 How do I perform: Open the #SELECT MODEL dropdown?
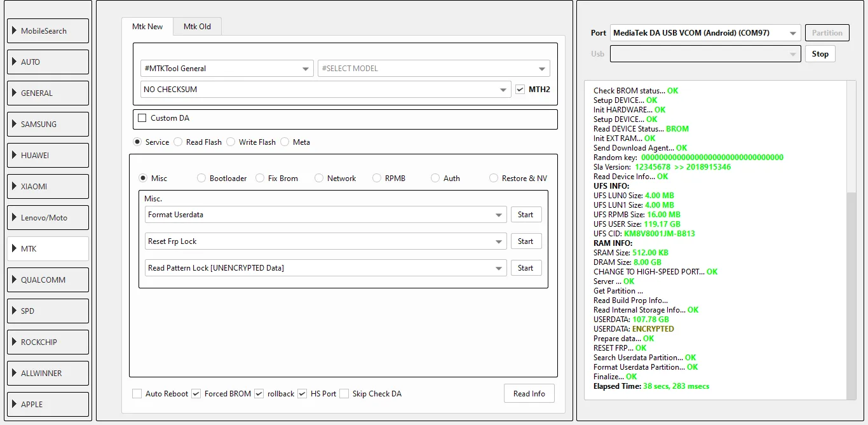(x=433, y=69)
